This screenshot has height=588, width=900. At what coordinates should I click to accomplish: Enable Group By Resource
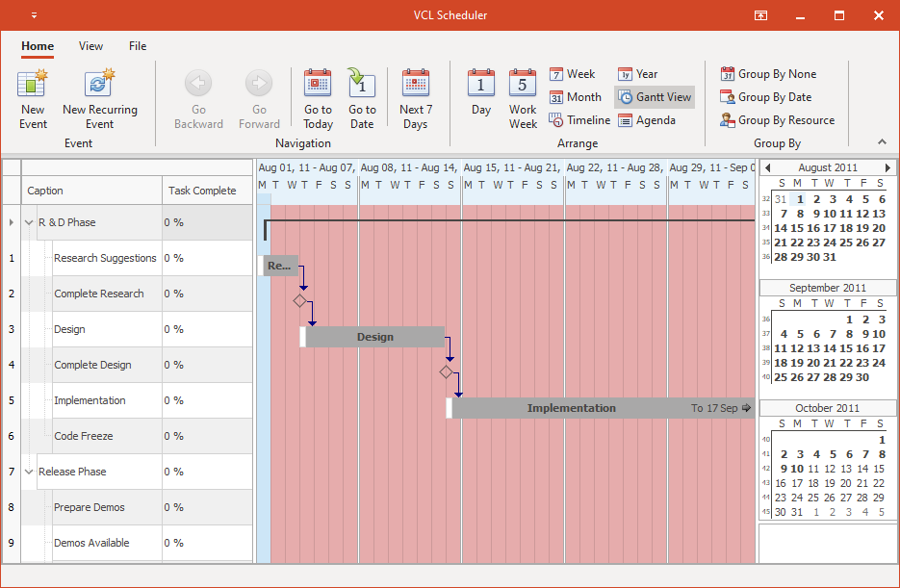(778, 119)
